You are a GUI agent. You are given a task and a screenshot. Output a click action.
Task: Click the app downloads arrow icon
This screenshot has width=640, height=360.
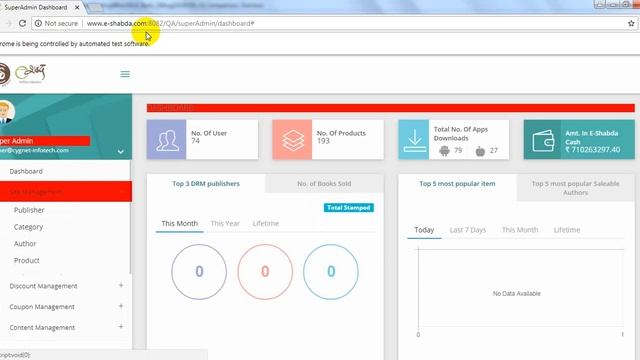point(414,140)
